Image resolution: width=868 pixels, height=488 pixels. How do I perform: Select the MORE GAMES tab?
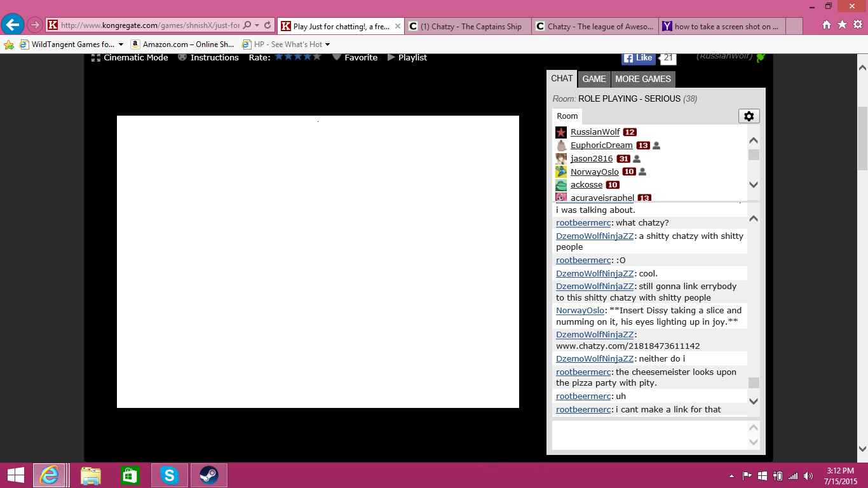pyautogui.click(x=643, y=79)
